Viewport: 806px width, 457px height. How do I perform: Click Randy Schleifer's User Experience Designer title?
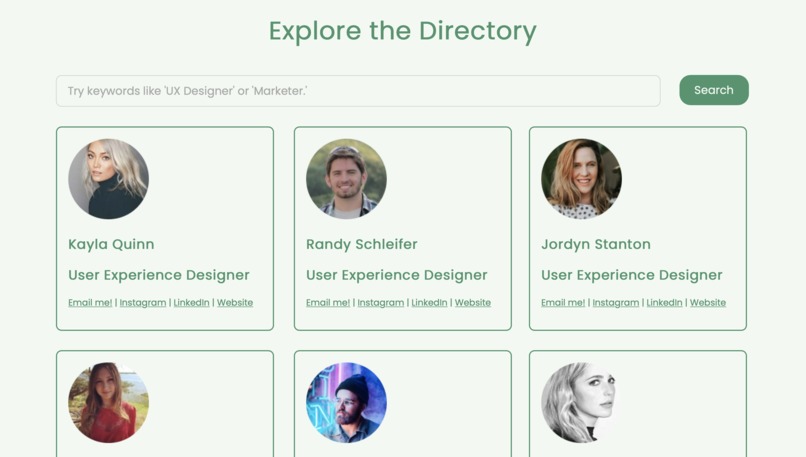pos(397,276)
